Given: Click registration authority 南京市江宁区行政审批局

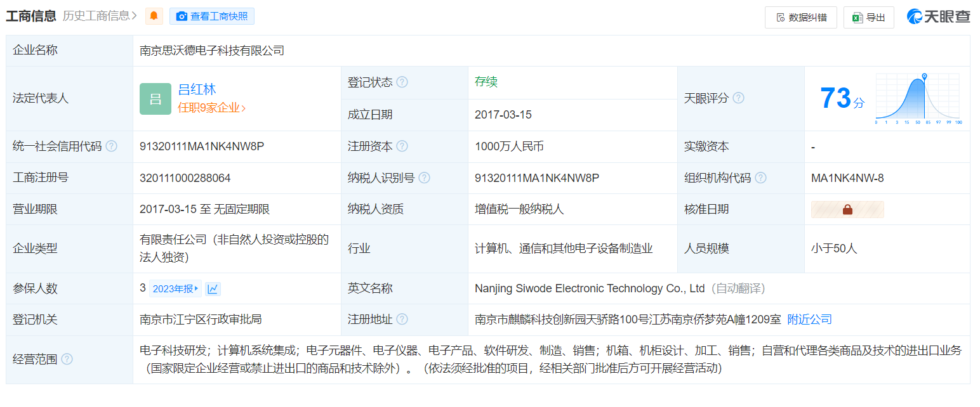Looking at the screenshot, I should click(x=201, y=320).
